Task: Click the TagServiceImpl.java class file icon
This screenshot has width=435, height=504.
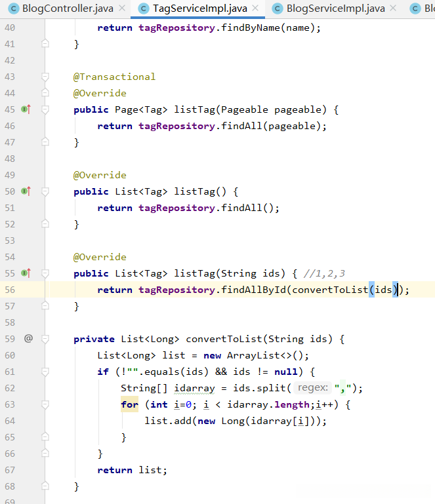Action: (144, 9)
